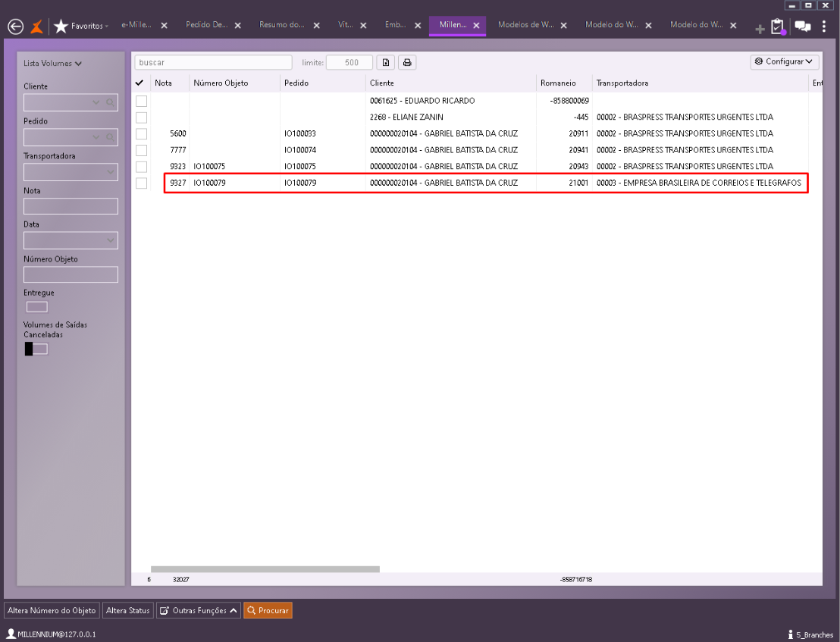
Task: Close the active Millen... tab
Action: coord(476,25)
